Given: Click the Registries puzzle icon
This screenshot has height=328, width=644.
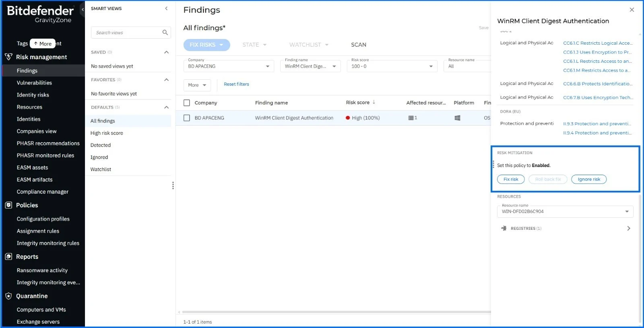Looking at the screenshot, I should [504, 228].
